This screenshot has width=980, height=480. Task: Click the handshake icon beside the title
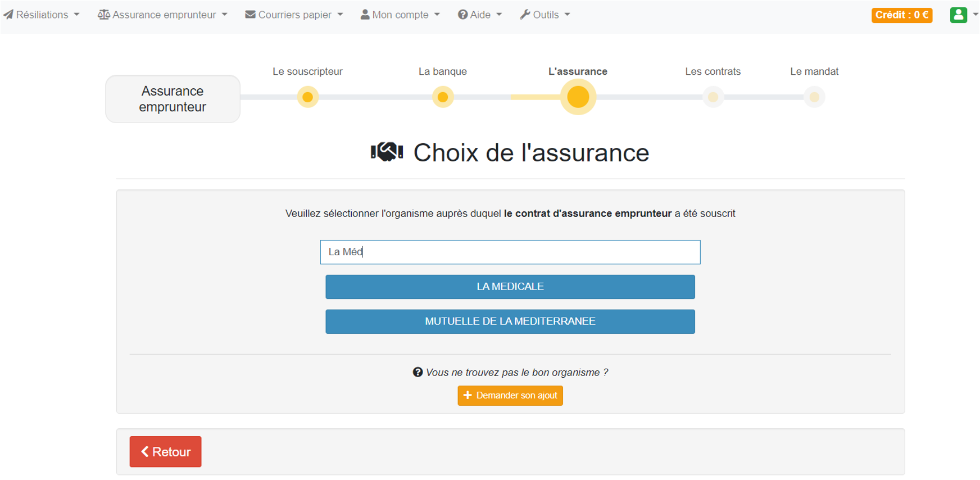387,152
